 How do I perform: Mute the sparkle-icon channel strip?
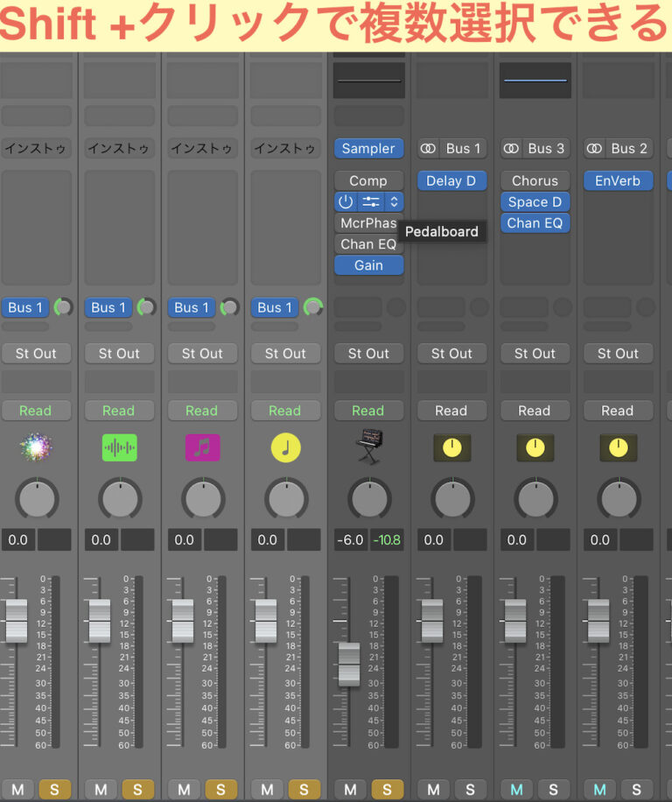17,790
